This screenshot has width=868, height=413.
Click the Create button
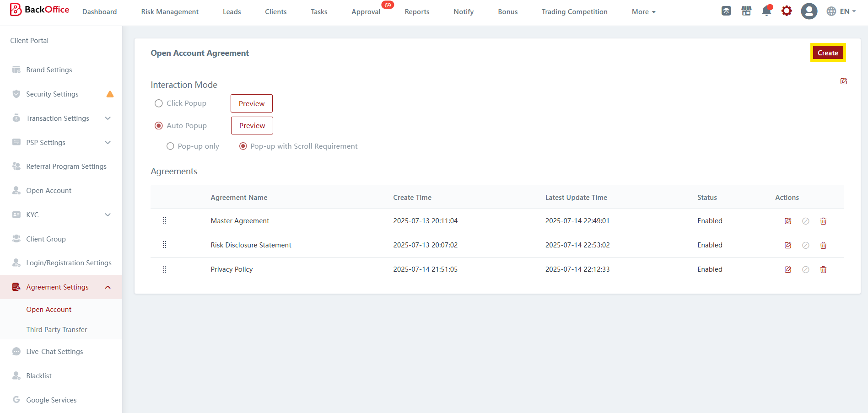(x=827, y=53)
